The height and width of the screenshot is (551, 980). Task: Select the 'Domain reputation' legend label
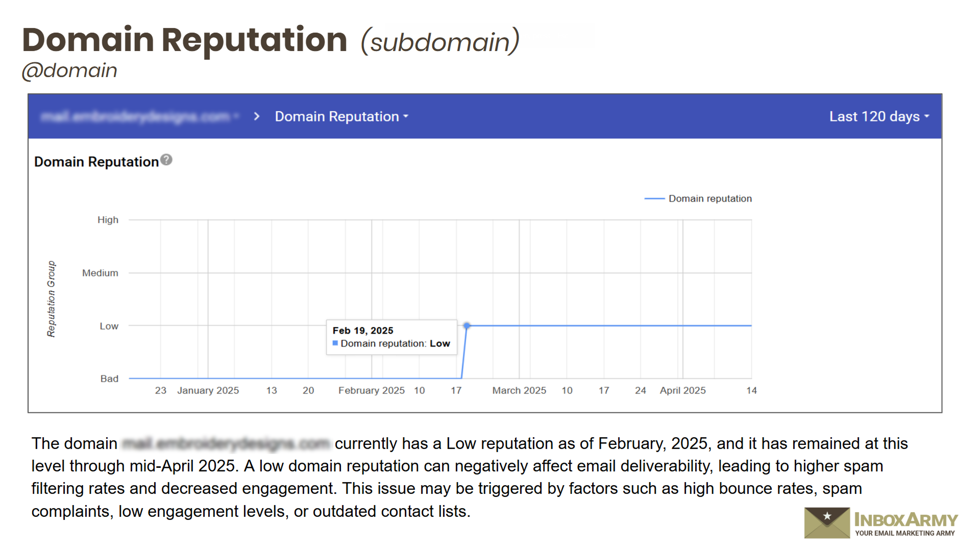710,198
